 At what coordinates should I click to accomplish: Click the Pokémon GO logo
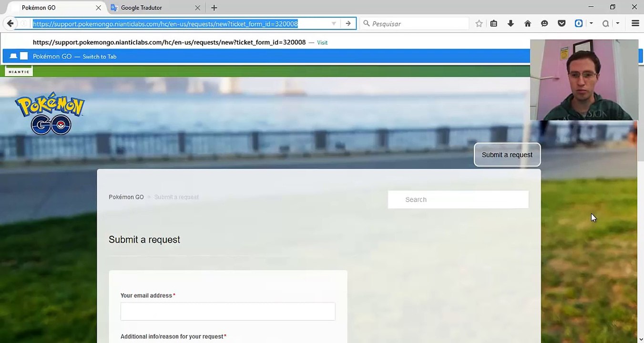coord(50,113)
